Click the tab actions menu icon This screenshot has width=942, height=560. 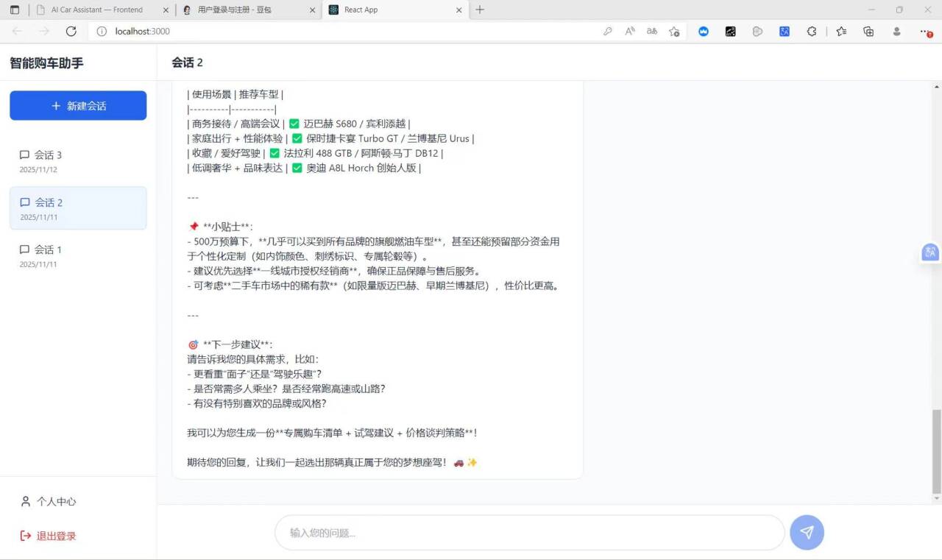[x=14, y=10]
